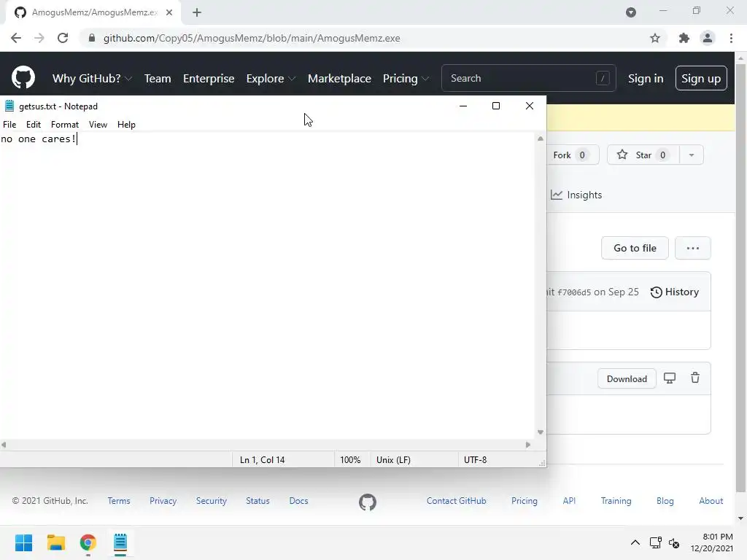The height and width of the screenshot is (560, 747).
Task: Open About footer link
Action: point(711,501)
